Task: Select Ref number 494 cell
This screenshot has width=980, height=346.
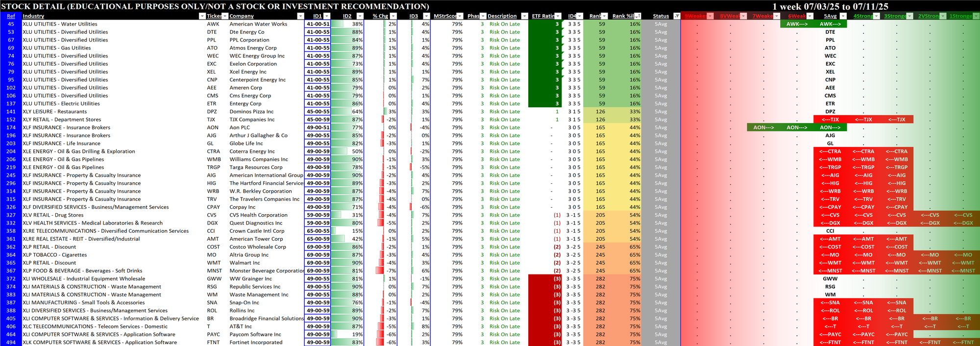Action: [x=11, y=343]
